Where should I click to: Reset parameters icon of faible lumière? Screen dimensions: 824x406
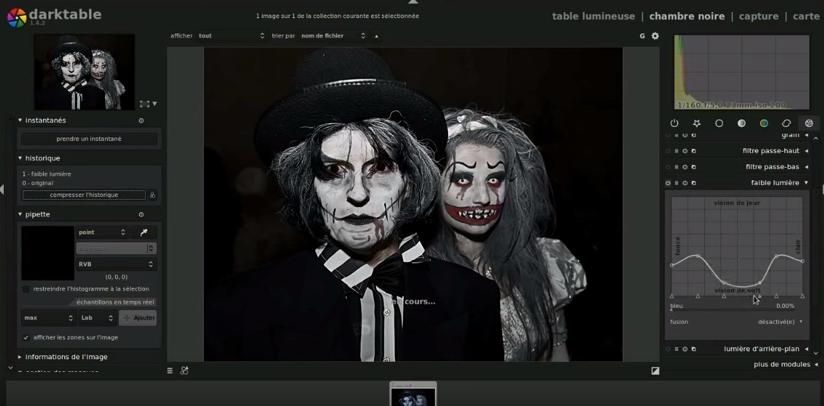point(685,183)
